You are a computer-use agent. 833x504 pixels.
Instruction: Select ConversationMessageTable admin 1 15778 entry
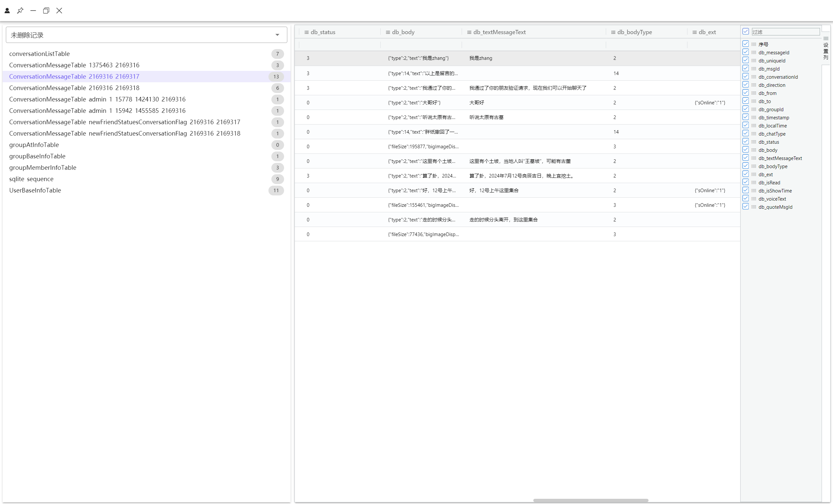coord(146,99)
